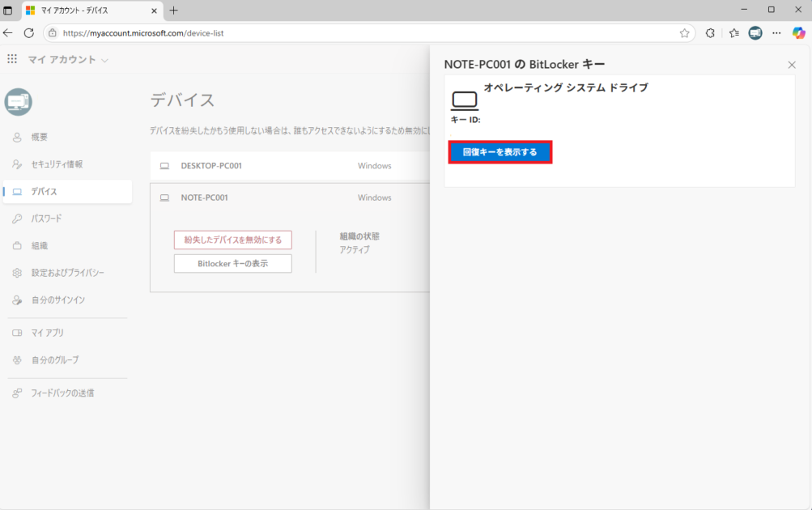The image size is (812, 510).
Task: Click the icon beside 自分のサインイン
Action: coord(17,300)
